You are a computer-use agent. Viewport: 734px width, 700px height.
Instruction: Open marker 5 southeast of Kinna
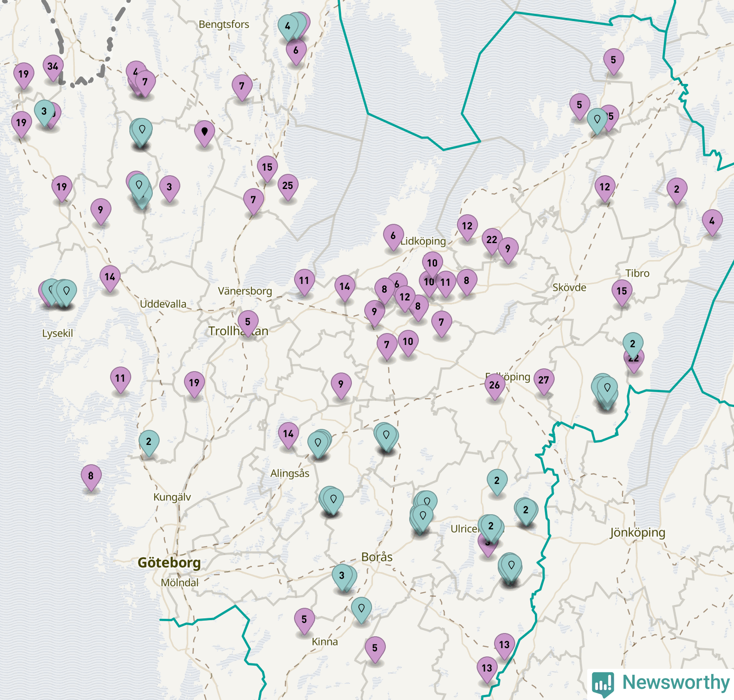pos(375,650)
